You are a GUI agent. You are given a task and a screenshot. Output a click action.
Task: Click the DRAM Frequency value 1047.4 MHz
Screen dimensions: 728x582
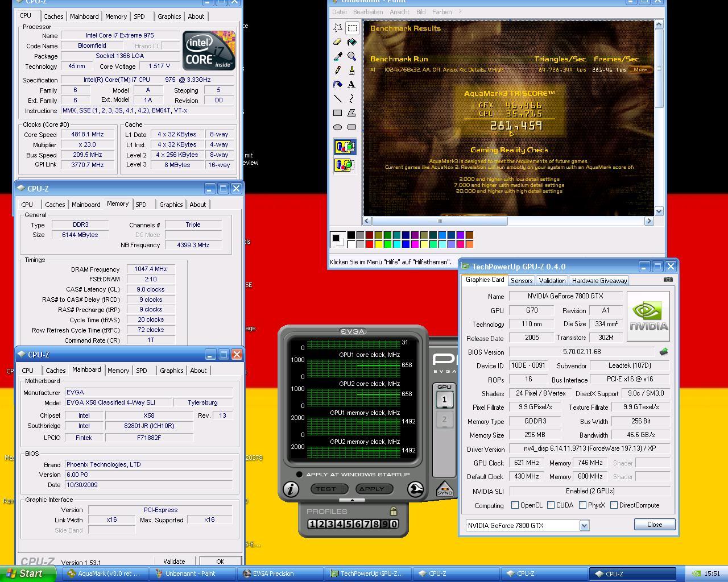(151, 269)
